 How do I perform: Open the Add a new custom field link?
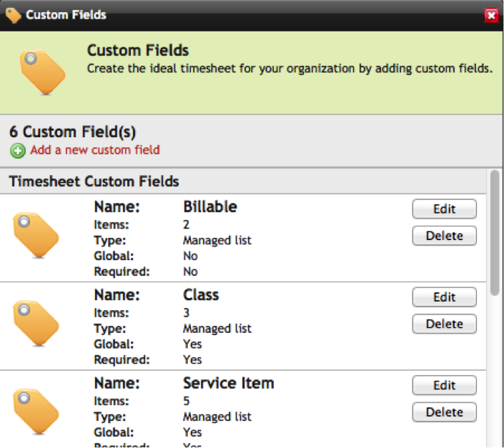(x=95, y=150)
